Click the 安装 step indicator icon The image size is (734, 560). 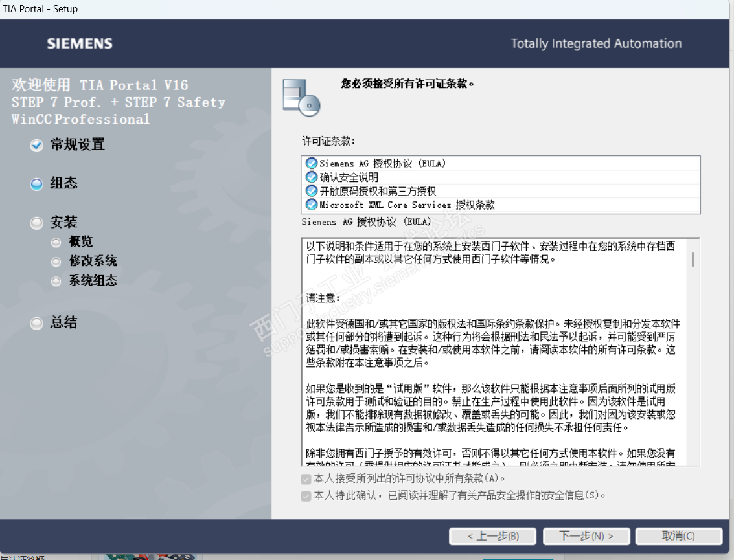click(36, 223)
